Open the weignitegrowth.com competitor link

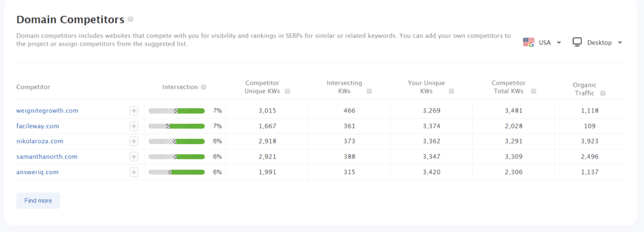pos(47,111)
